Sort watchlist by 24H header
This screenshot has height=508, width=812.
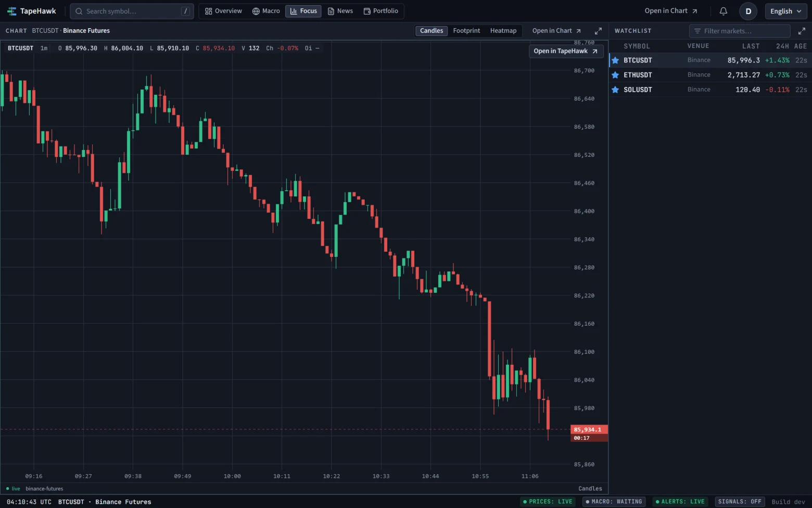click(x=782, y=46)
